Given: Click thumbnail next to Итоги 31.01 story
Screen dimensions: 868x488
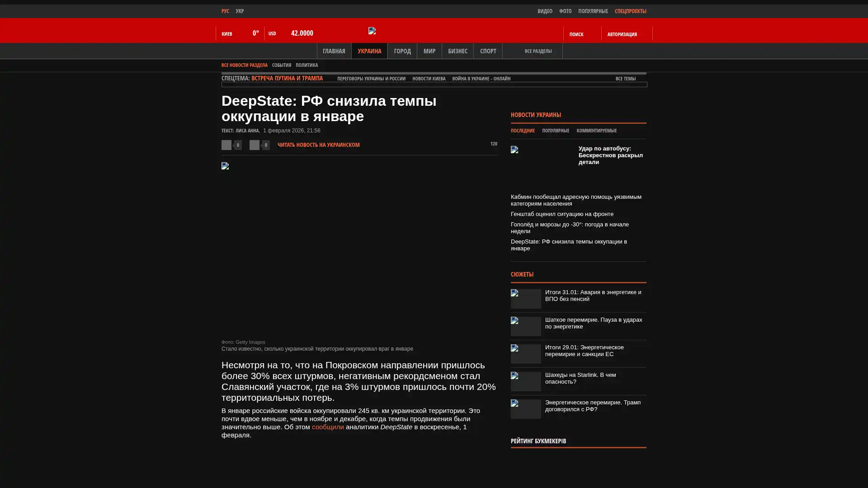Looking at the screenshot, I should point(526,299).
